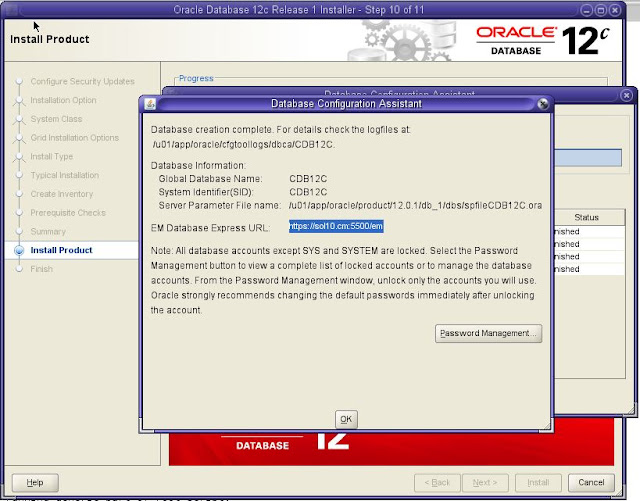The height and width of the screenshot is (501, 640).
Task: Select Configure Security Updates step
Action: point(82,81)
